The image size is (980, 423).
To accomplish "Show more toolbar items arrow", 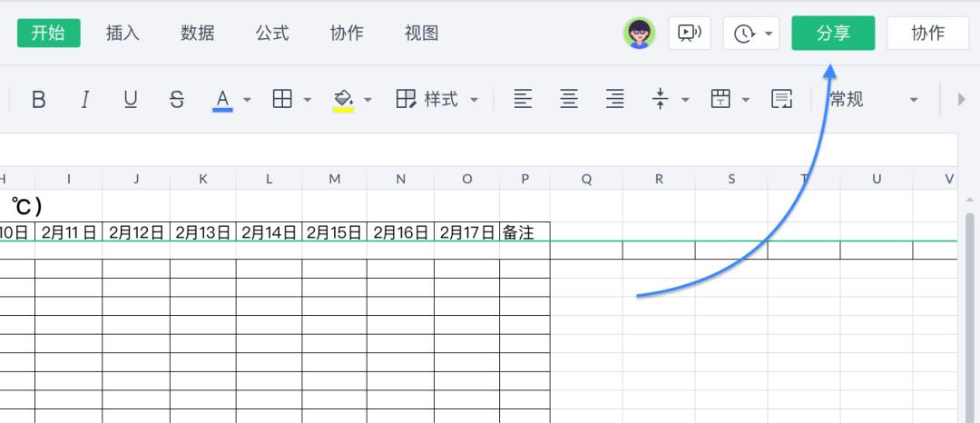I will point(961,99).
